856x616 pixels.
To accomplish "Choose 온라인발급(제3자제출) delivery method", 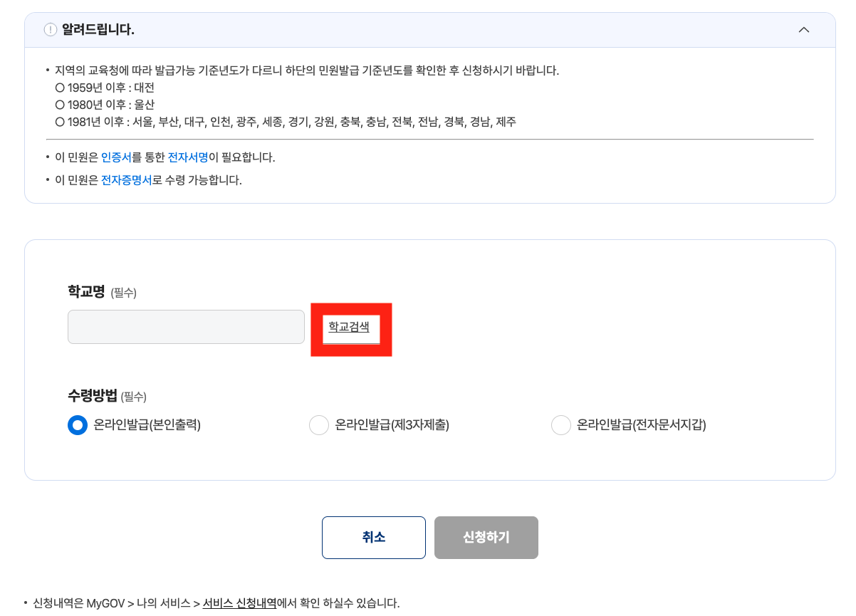I will point(319,425).
